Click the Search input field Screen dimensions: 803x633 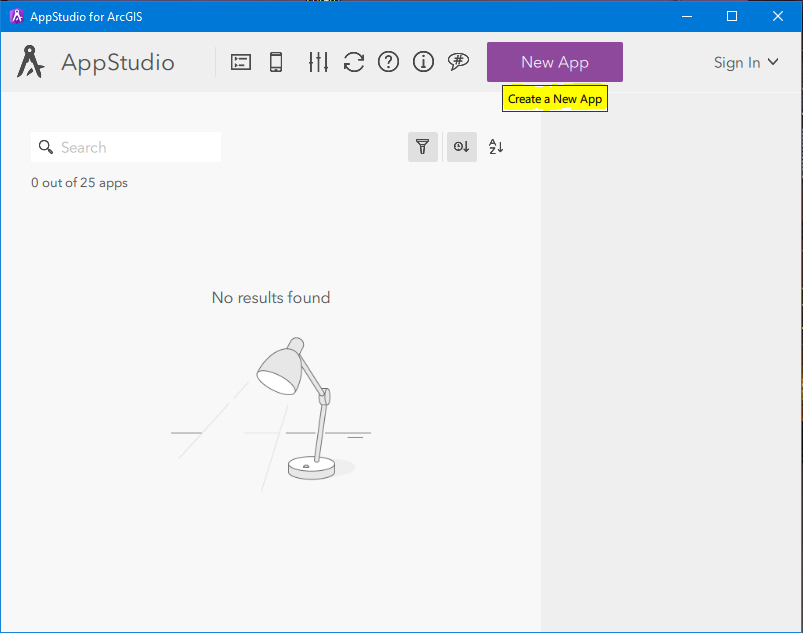126,147
